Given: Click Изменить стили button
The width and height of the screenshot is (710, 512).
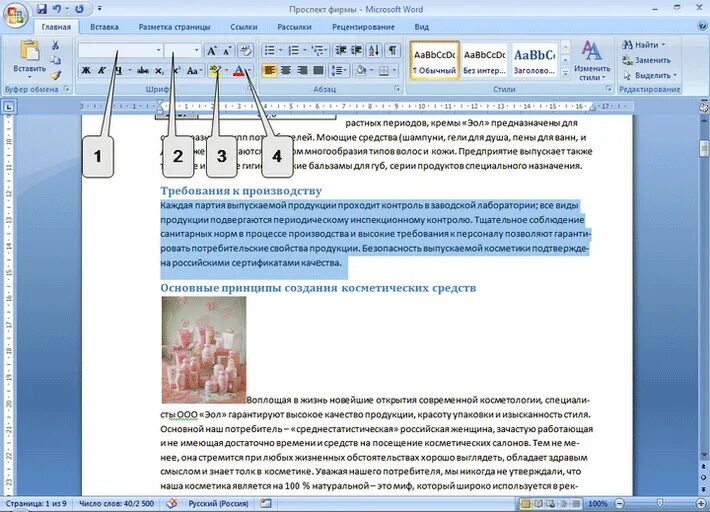Looking at the screenshot, I should (x=592, y=61).
